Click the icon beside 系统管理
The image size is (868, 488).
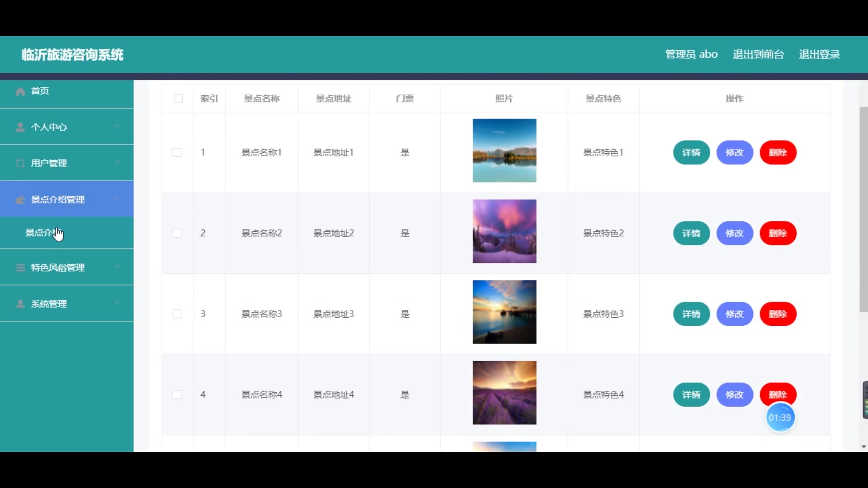pyautogui.click(x=20, y=304)
